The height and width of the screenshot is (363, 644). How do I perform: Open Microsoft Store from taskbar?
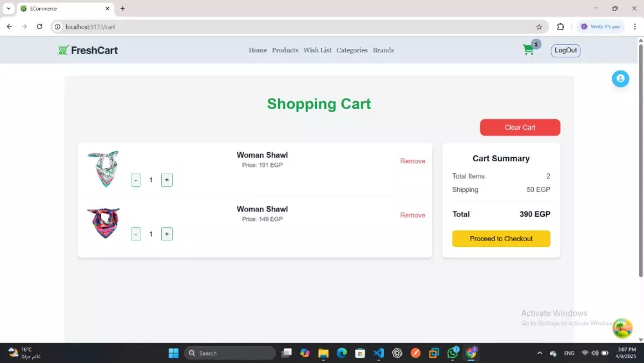360,353
